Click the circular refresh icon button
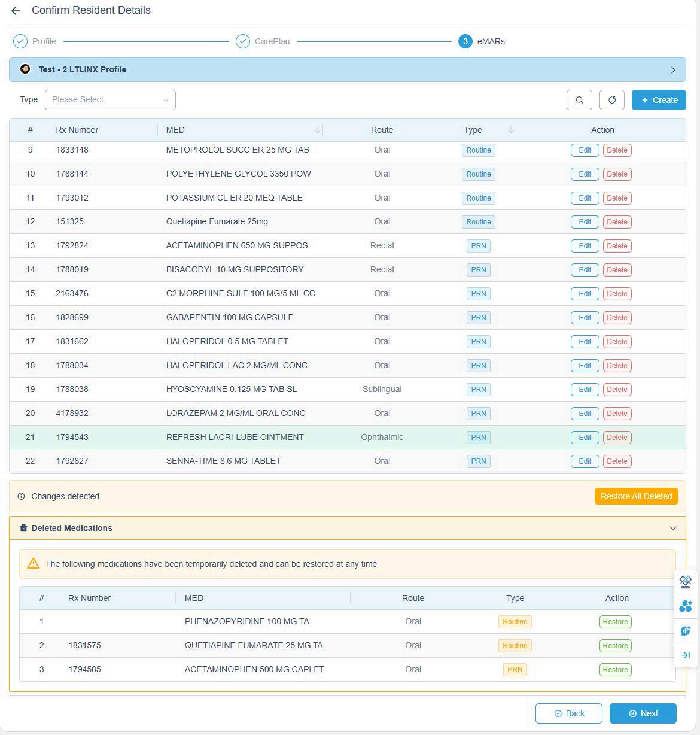 (611, 100)
